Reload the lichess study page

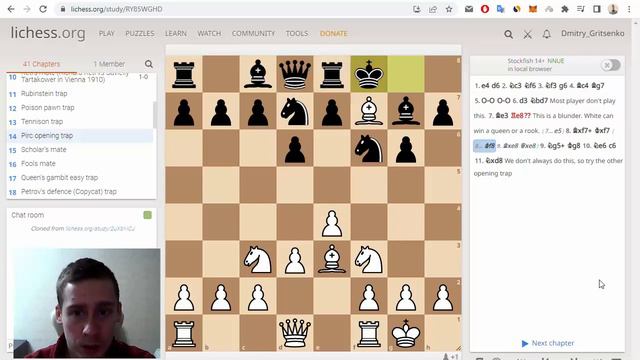[x=43, y=9]
